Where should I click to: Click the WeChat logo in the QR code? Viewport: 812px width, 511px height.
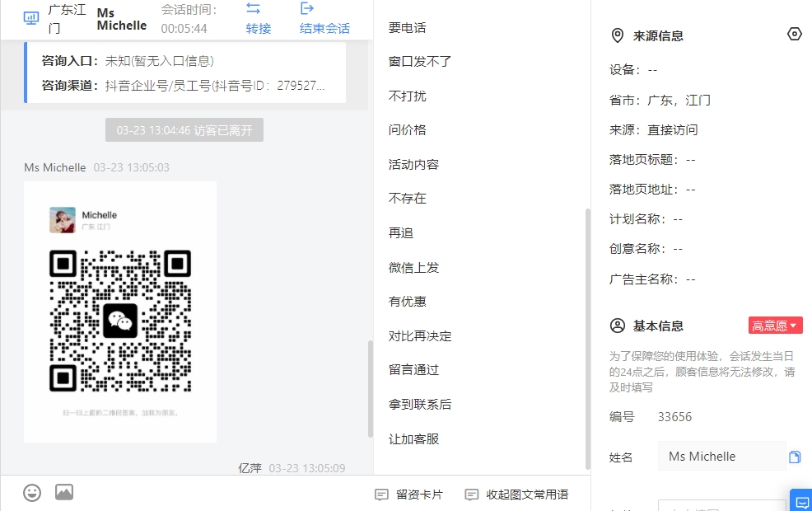pos(120,321)
